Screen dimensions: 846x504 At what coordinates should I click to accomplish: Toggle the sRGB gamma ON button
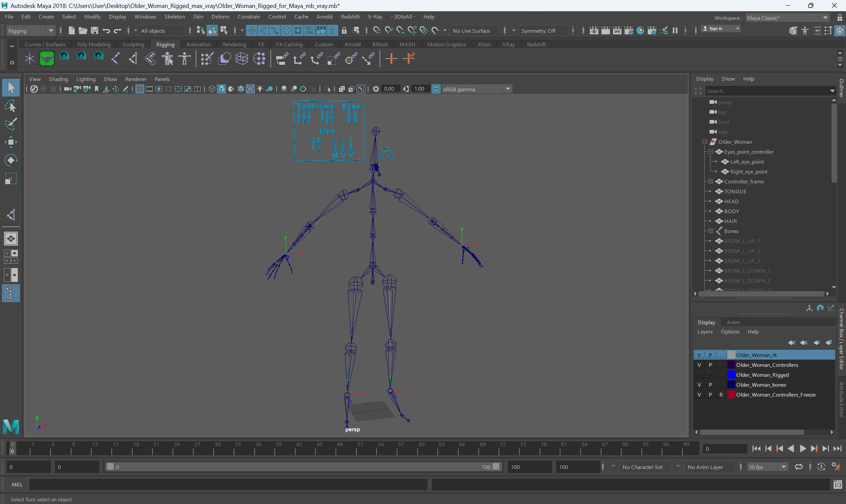click(436, 89)
